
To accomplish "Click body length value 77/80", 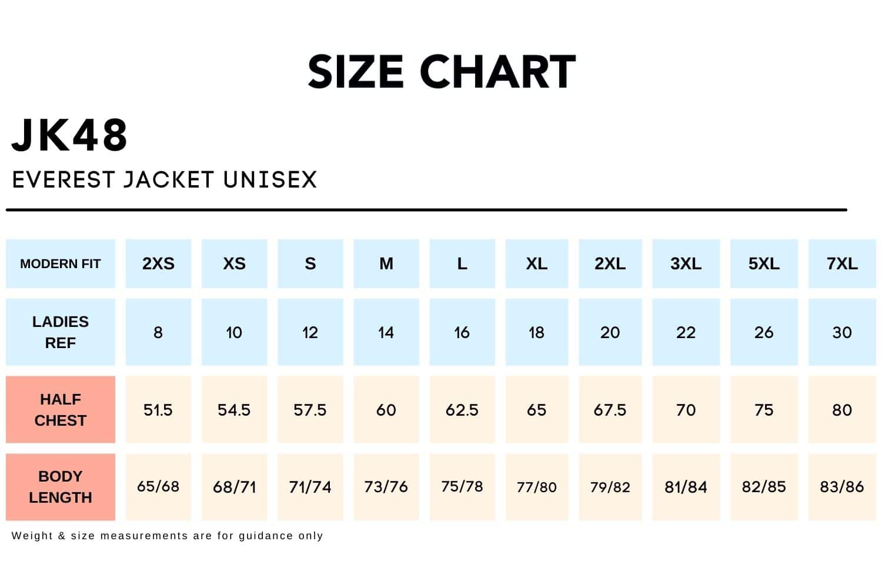I will [536, 487].
